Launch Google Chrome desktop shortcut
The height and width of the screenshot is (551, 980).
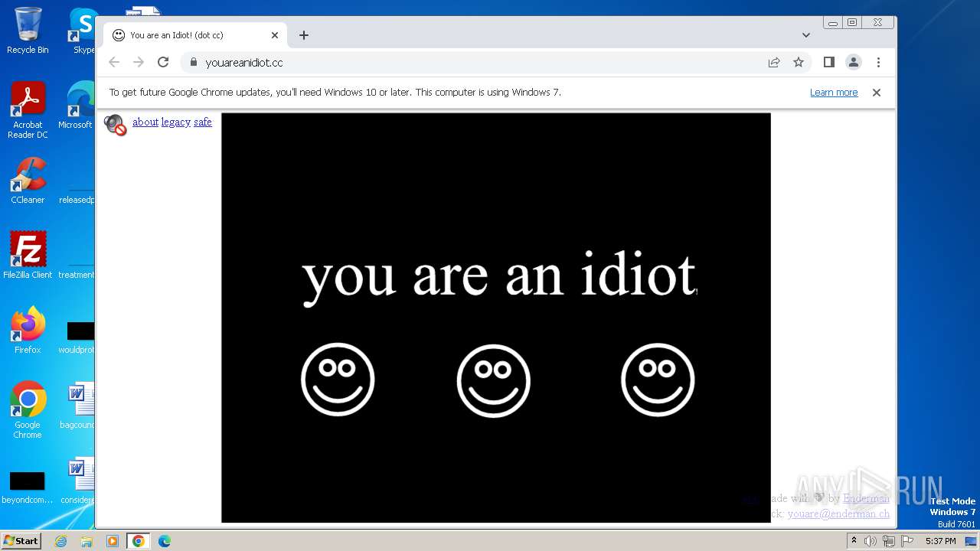[x=28, y=410]
